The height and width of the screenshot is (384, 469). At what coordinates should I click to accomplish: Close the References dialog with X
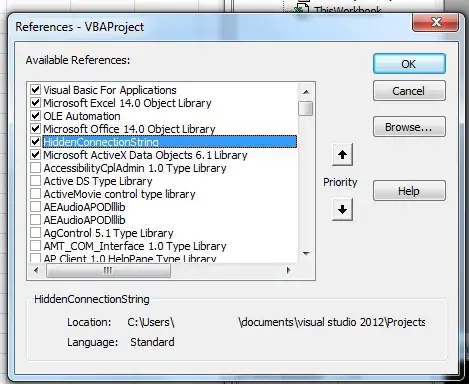click(x=436, y=22)
